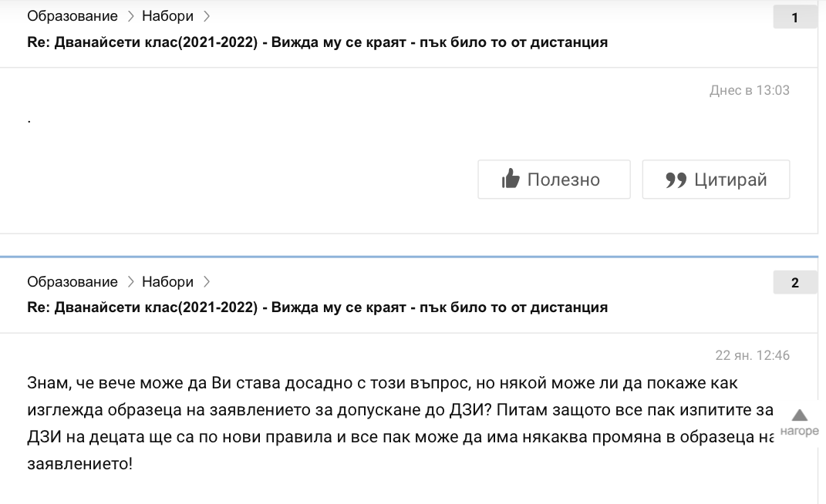
Task: Select the post number 2 badge
Action: tap(795, 283)
